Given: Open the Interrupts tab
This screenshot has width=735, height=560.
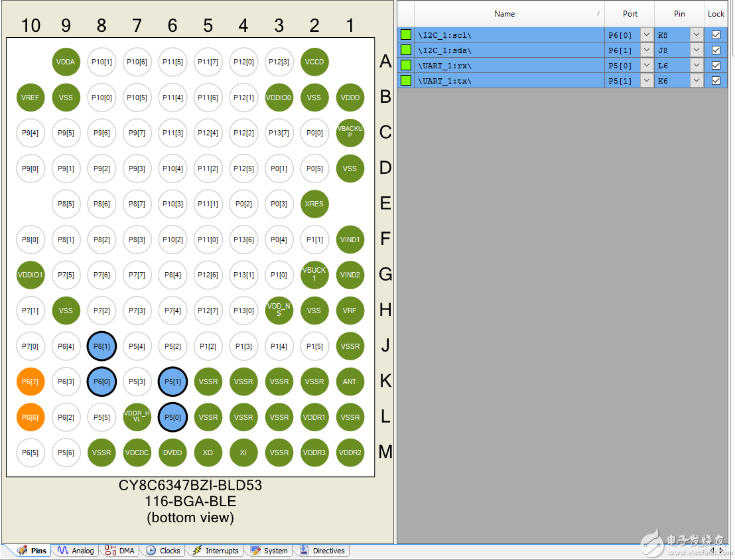Looking at the screenshot, I should [x=215, y=550].
